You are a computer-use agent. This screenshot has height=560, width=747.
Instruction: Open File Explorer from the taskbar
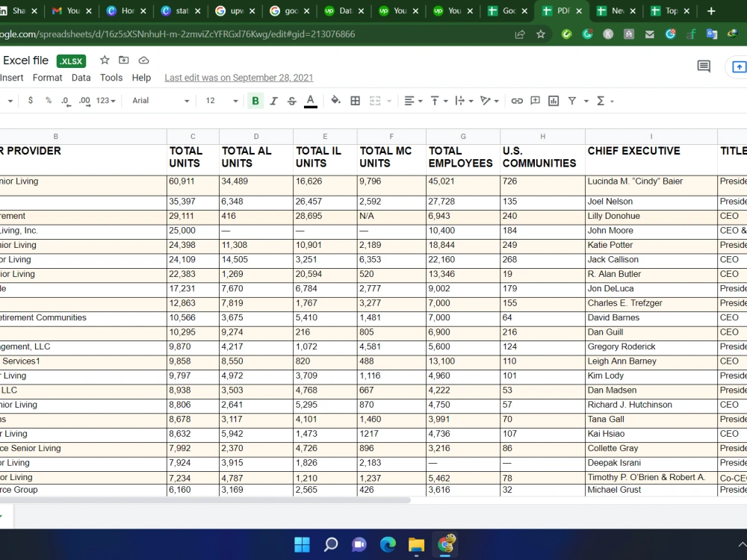416,544
